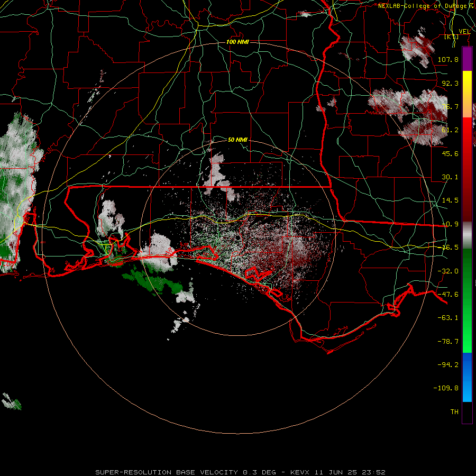Image resolution: width=476 pixels, height=476 pixels.
Task: Click the 50 NMI range ring label
Action: pyautogui.click(x=237, y=140)
